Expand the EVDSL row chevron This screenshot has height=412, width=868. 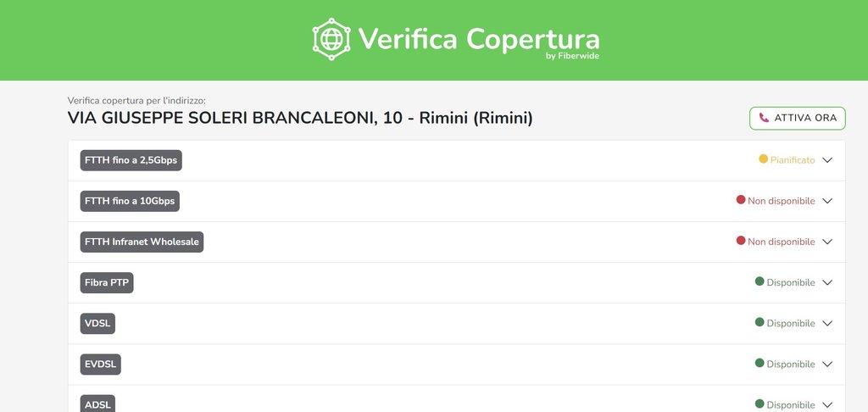click(828, 364)
